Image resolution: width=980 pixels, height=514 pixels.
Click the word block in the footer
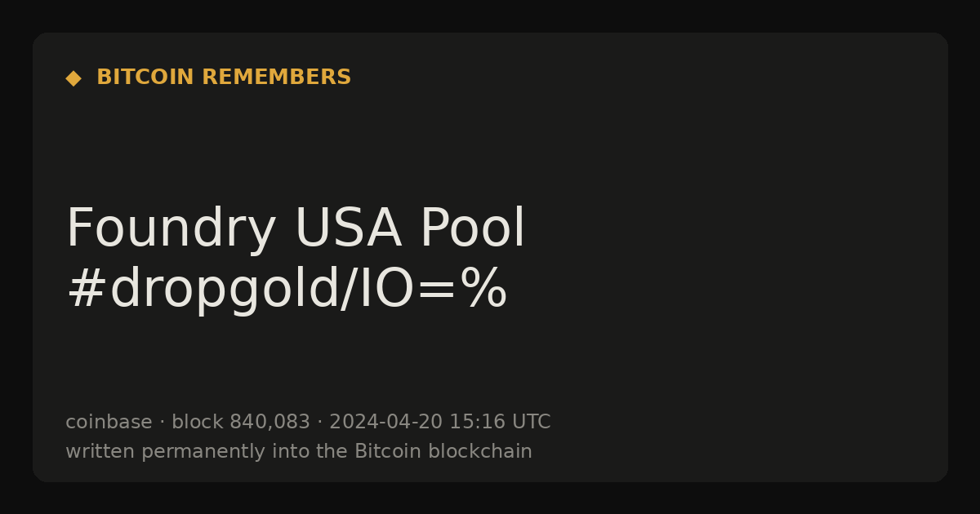click(198, 422)
